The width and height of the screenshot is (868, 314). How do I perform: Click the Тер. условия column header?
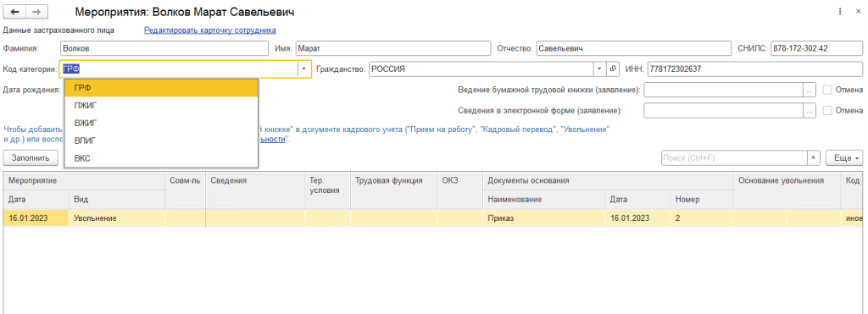[327, 190]
